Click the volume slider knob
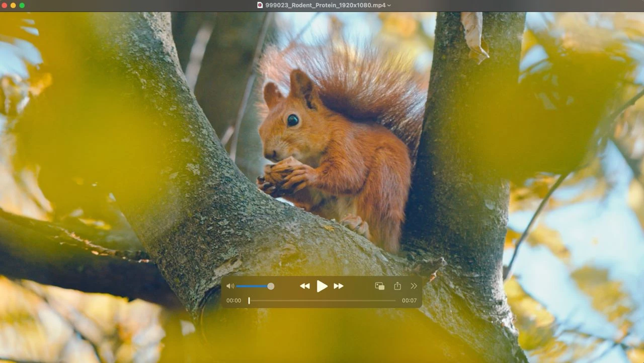 coord(271,286)
